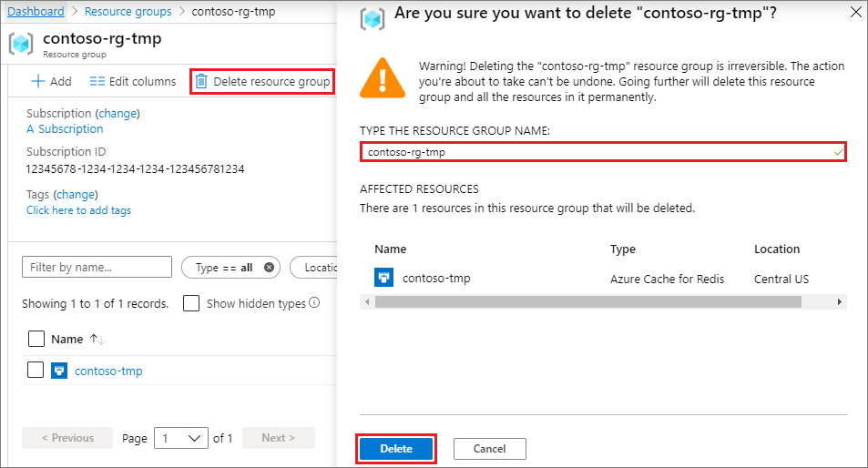Tick the select-all checkbox beside Name header
This screenshot has width=868, height=468.
36,339
